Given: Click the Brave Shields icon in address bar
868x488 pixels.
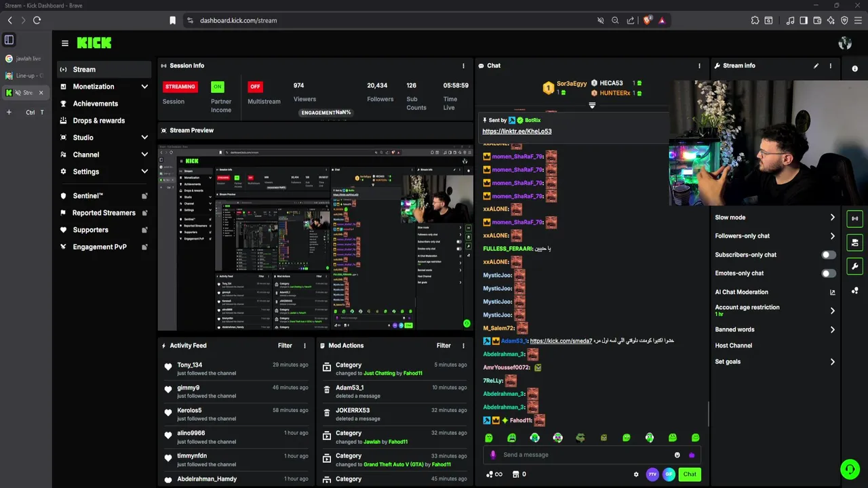Looking at the screenshot, I should click(x=647, y=20).
